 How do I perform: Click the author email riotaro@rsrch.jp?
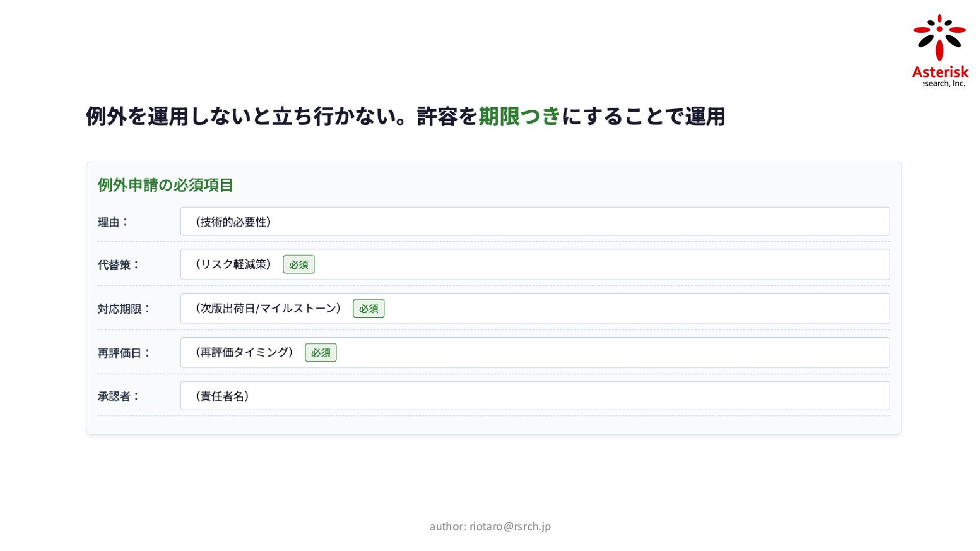(510, 526)
